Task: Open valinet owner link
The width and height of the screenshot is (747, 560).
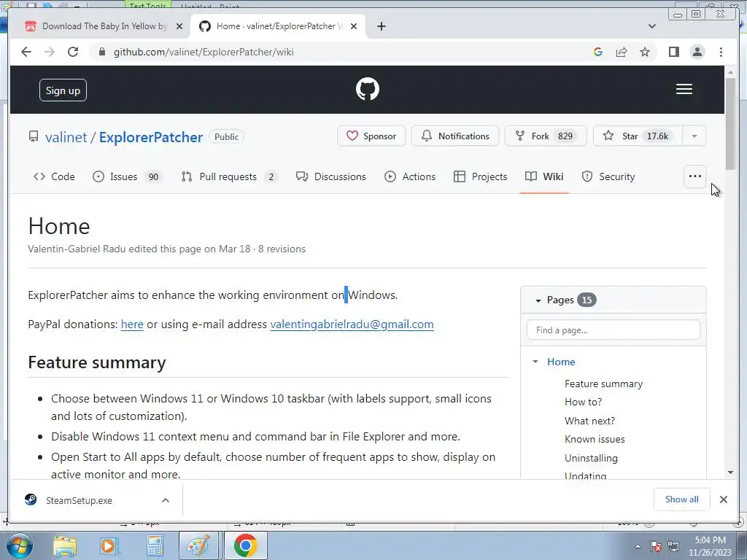Action: pyautogui.click(x=66, y=137)
